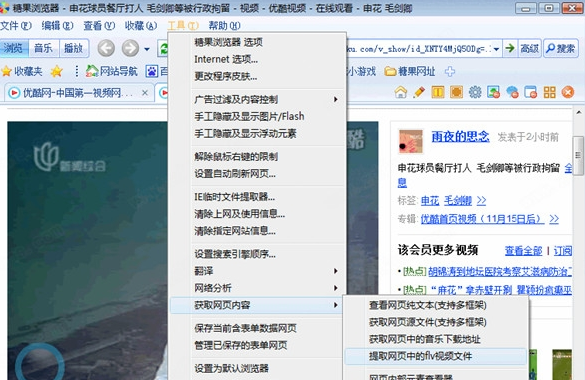This screenshot has width=585, height=380.
Task: Expand the address bar URL dropdown
Action: tap(496, 49)
